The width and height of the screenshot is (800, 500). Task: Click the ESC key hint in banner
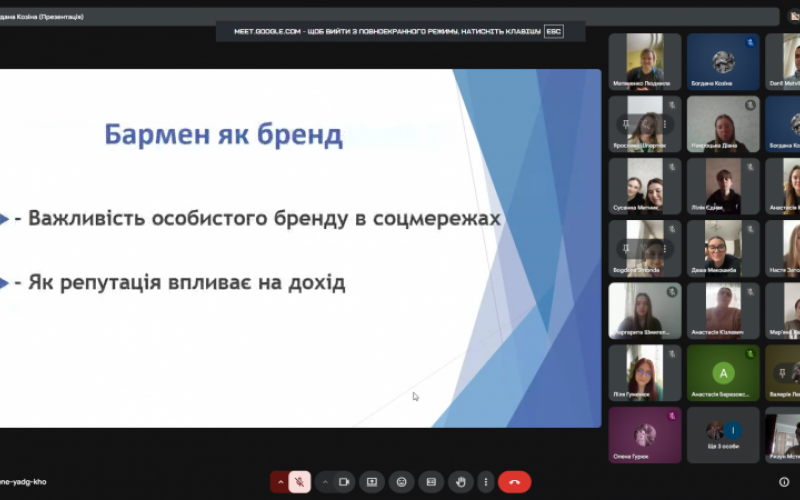click(x=553, y=32)
